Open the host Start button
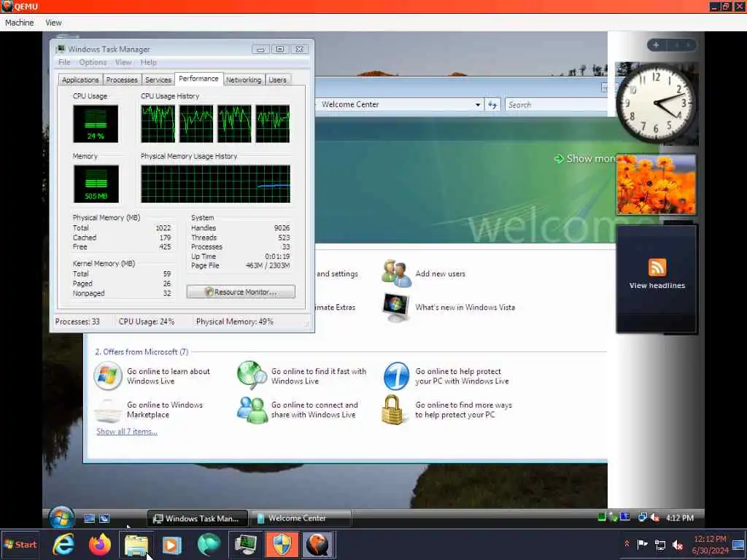 pos(20,545)
